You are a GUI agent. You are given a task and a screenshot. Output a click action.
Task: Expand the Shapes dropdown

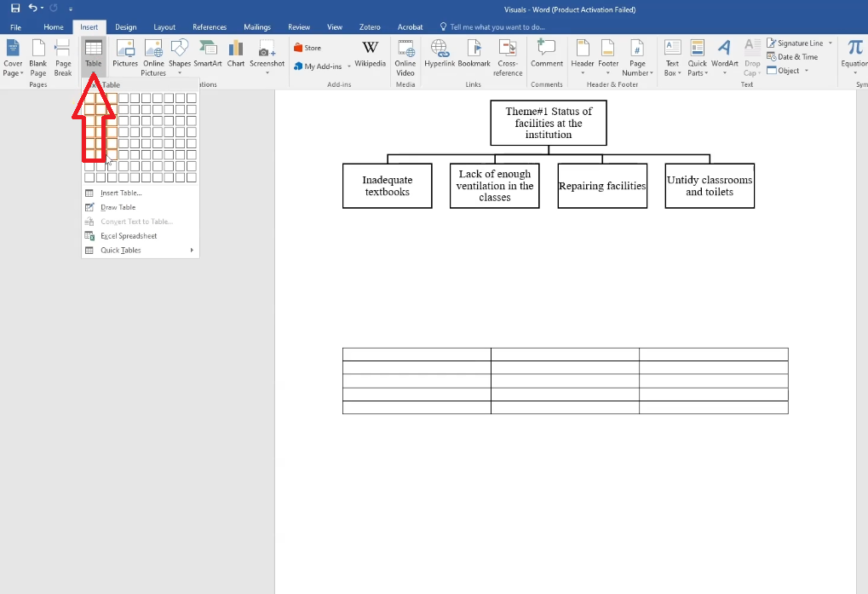(180, 56)
